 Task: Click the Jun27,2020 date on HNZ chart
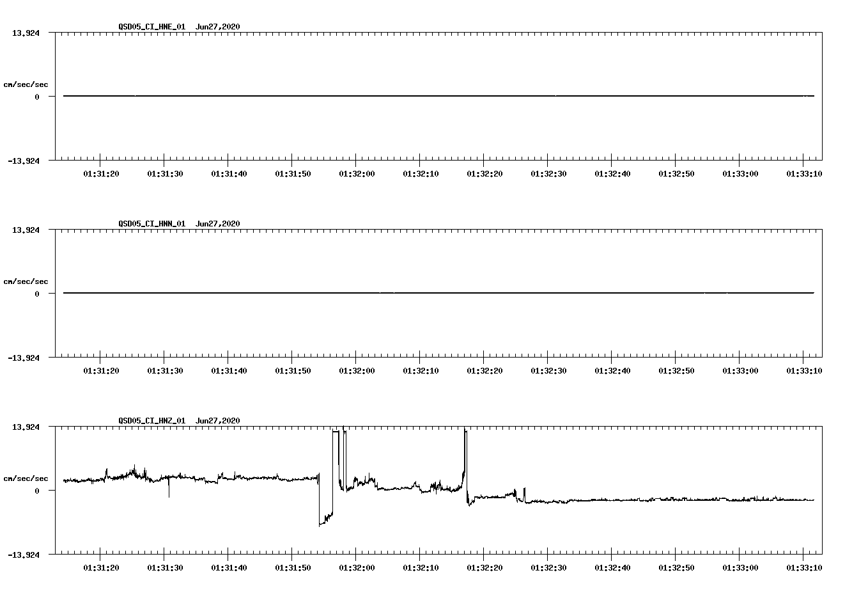218,421
